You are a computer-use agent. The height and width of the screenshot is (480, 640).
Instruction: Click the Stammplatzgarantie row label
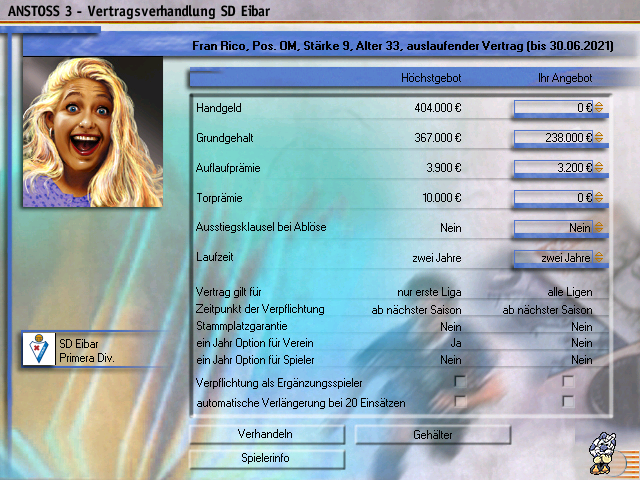click(242, 326)
